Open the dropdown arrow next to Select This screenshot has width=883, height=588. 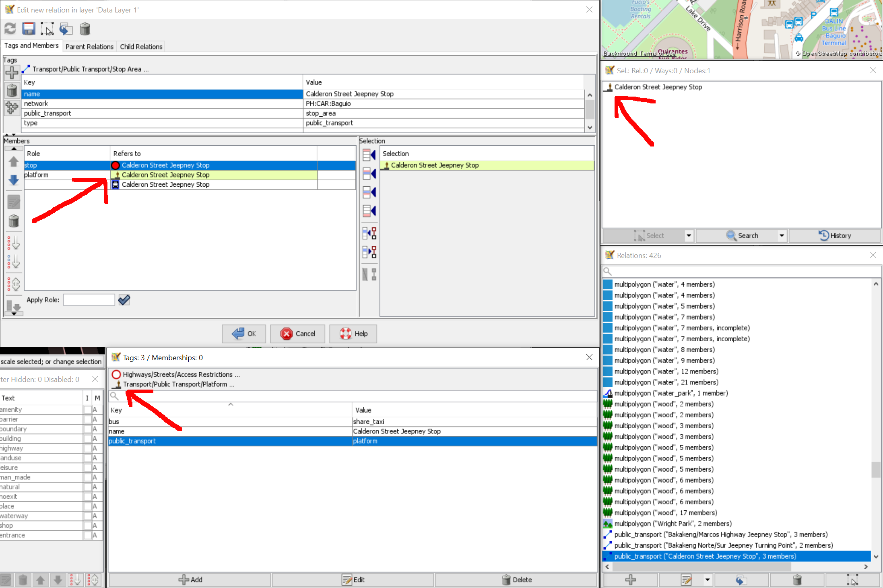tap(689, 236)
